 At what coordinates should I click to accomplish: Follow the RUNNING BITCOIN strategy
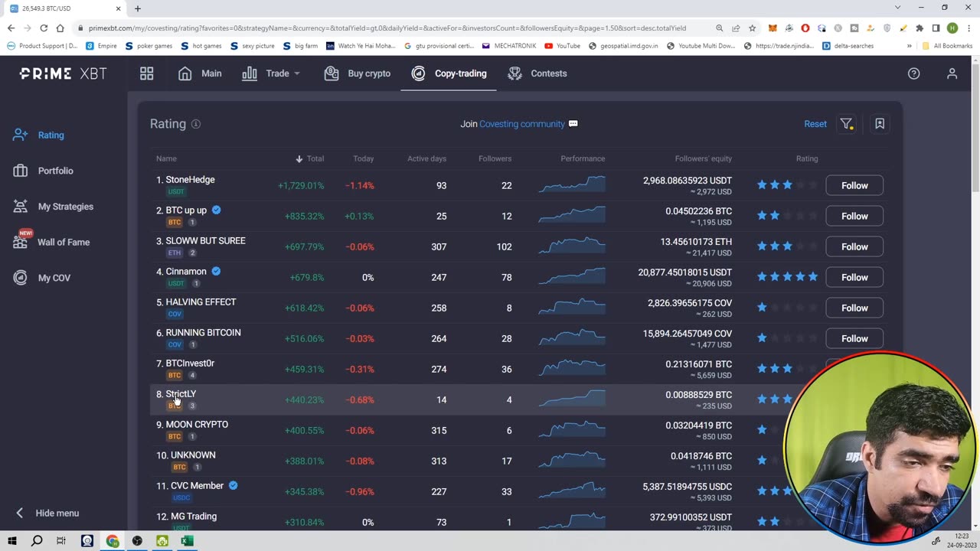(854, 338)
